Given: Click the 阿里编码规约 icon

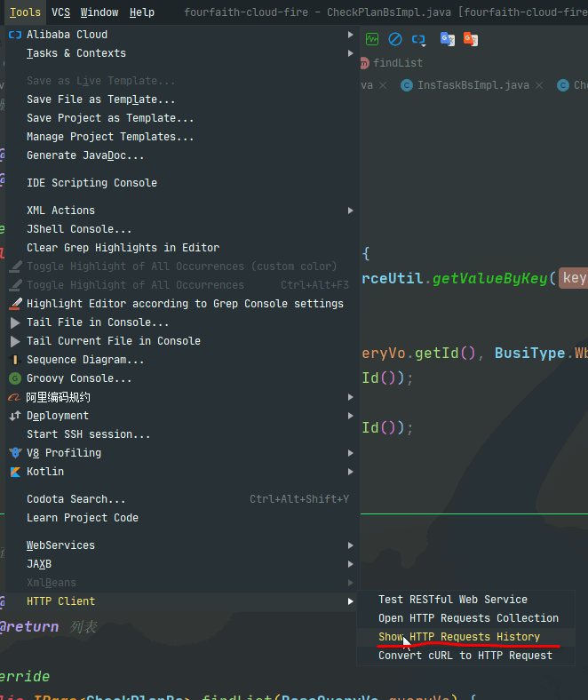Looking at the screenshot, I should [14, 397].
